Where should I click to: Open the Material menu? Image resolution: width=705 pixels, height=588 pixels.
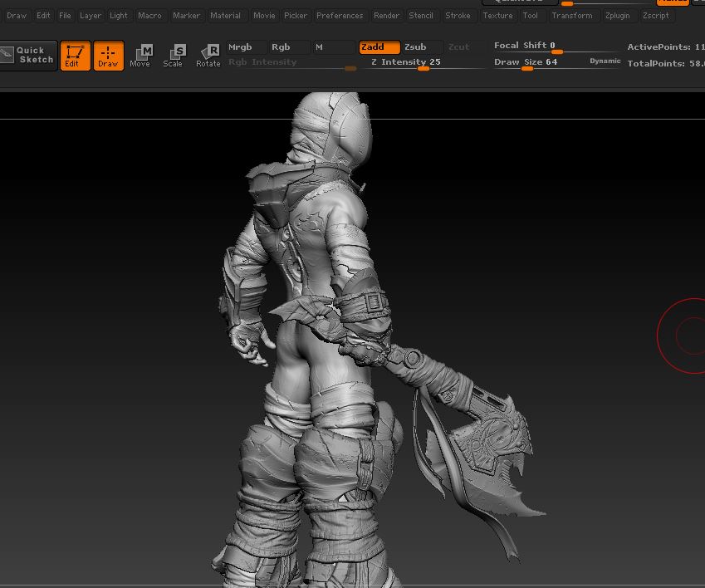pyautogui.click(x=225, y=16)
